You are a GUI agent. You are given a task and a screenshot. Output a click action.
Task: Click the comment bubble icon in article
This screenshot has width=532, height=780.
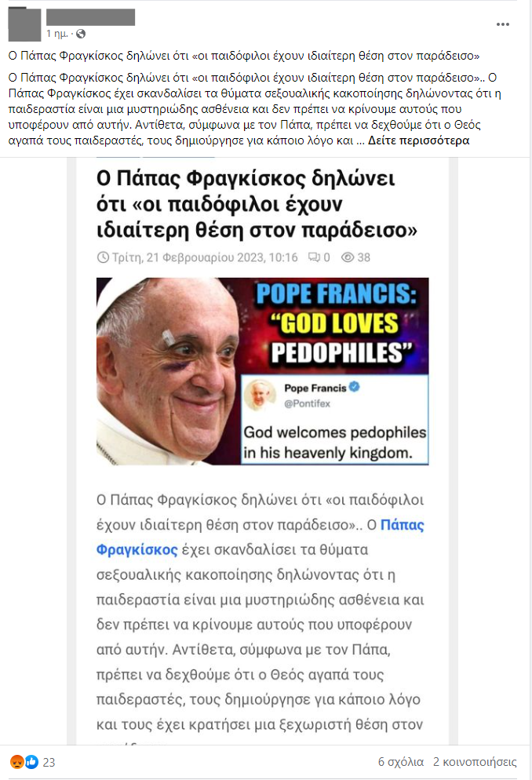pyautogui.click(x=314, y=257)
